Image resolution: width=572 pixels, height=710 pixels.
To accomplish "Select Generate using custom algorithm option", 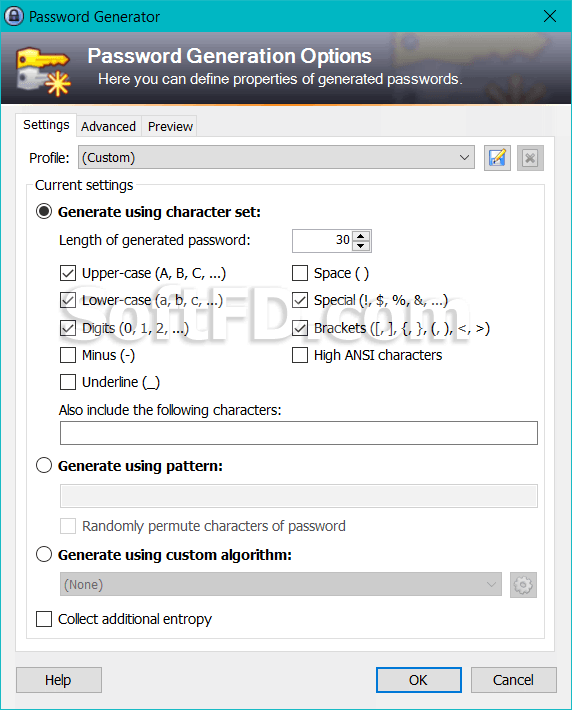I will 44,554.
